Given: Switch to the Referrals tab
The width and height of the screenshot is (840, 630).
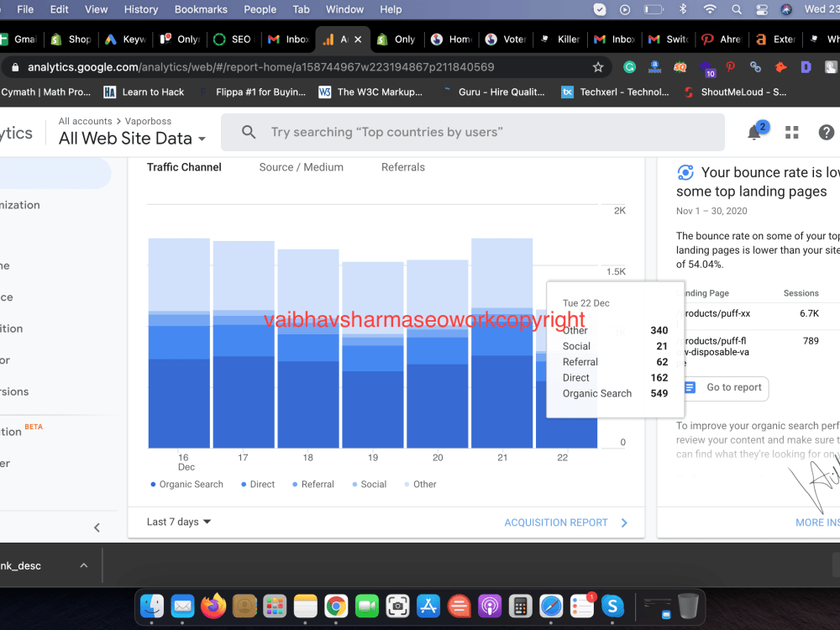Looking at the screenshot, I should tap(403, 167).
